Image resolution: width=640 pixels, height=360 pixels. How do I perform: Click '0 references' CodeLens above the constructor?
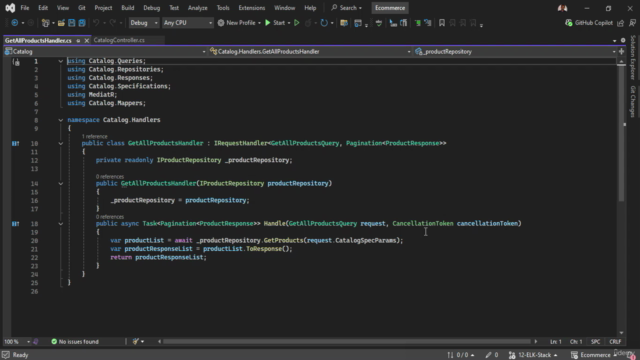(110, 177)
